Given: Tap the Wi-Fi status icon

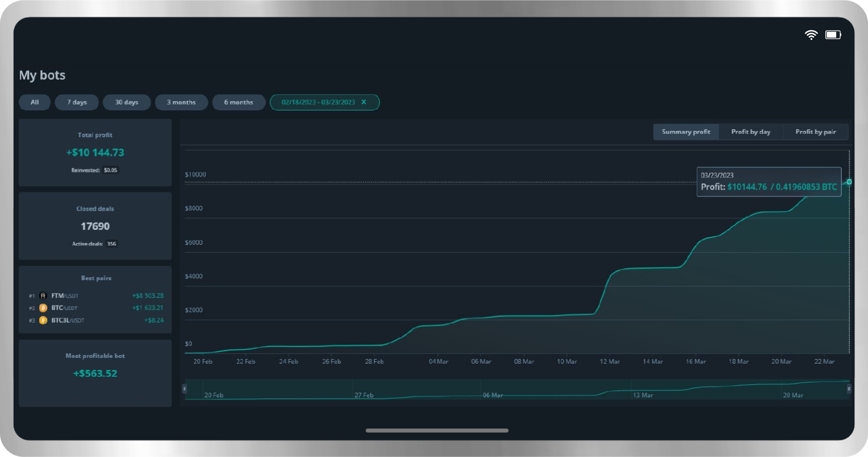Looking at the screenshot, I should 811,35.
